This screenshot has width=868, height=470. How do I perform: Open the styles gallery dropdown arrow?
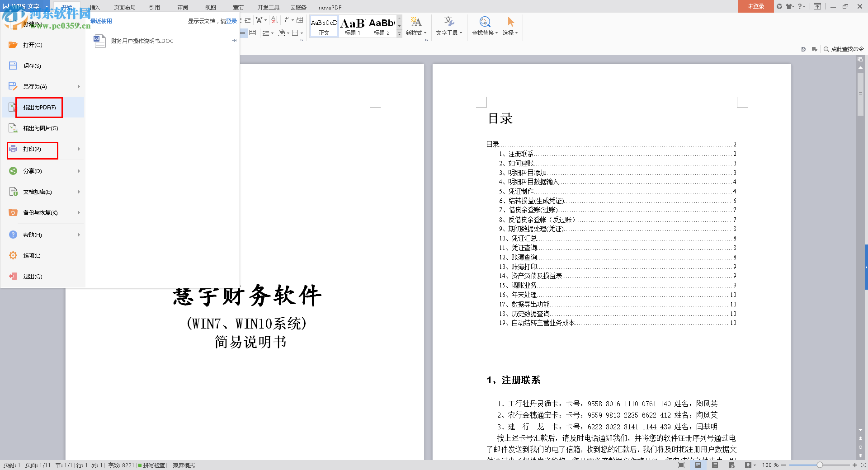pos(398,33)
